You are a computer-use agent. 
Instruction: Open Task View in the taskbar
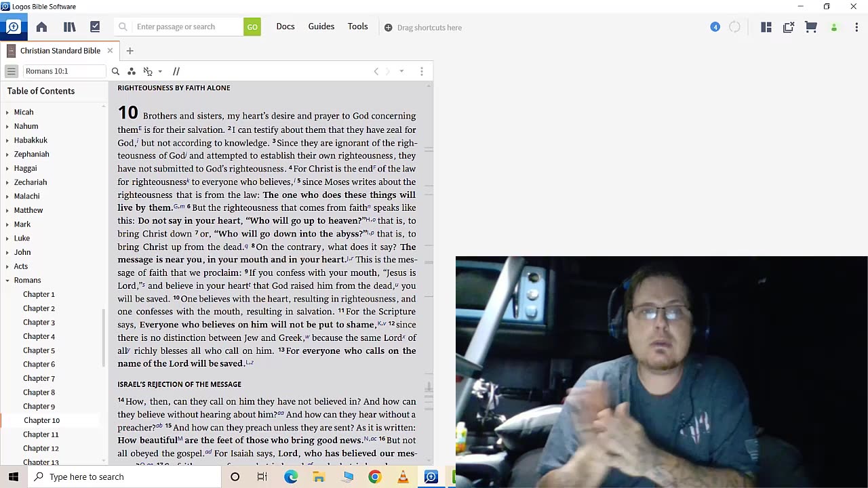coord(262,476)
